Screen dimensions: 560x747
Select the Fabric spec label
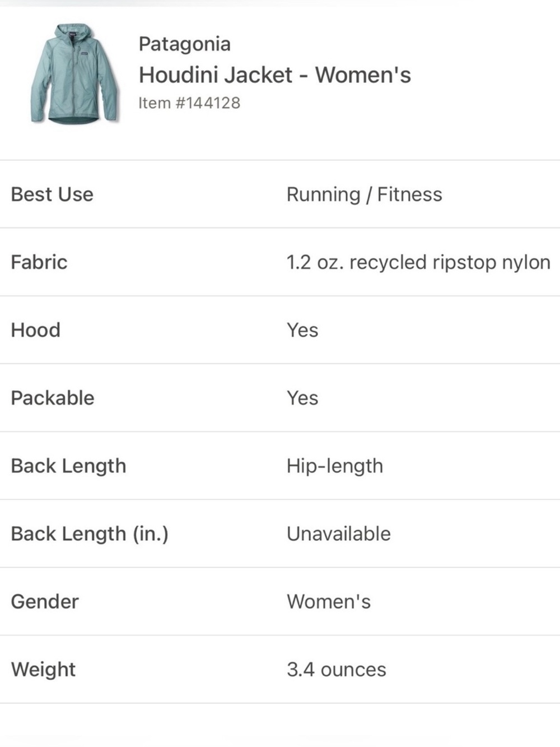[x=39, y=262]
